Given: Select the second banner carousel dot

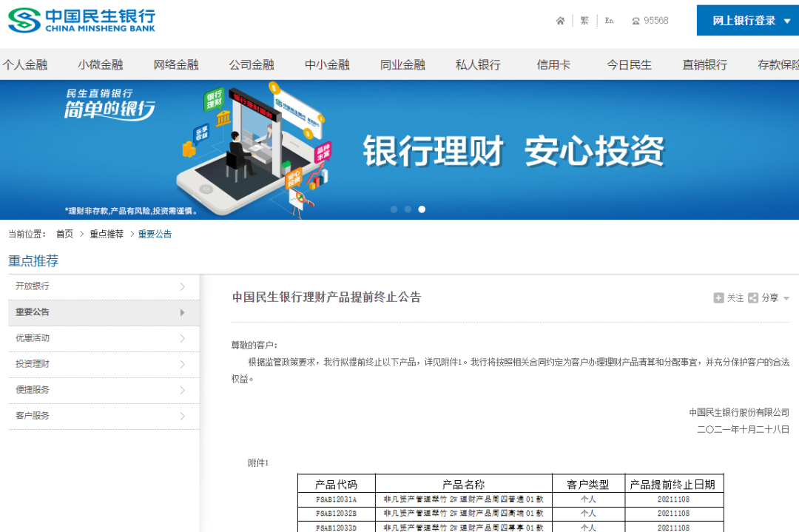Looking at the screenshot, I should [x=408, y=209].
